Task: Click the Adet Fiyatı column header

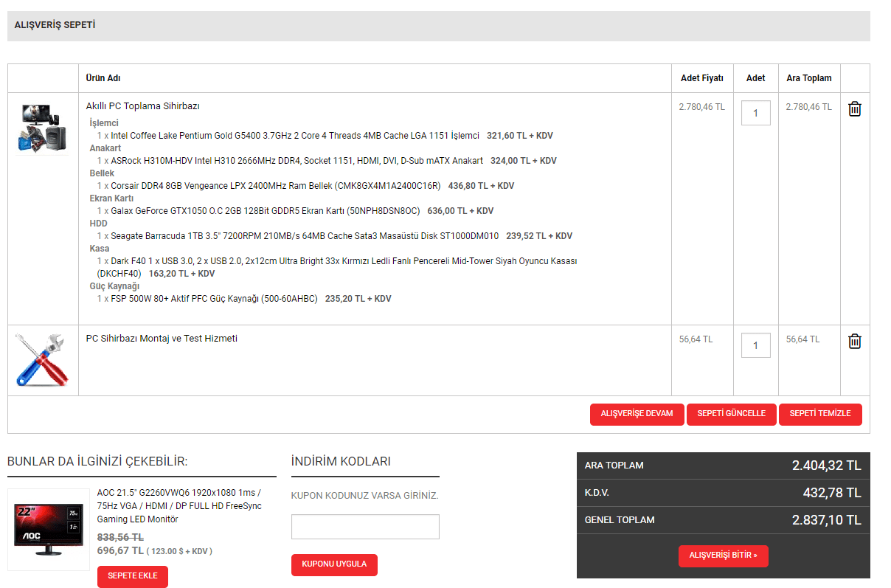Action: coord(702,78)
